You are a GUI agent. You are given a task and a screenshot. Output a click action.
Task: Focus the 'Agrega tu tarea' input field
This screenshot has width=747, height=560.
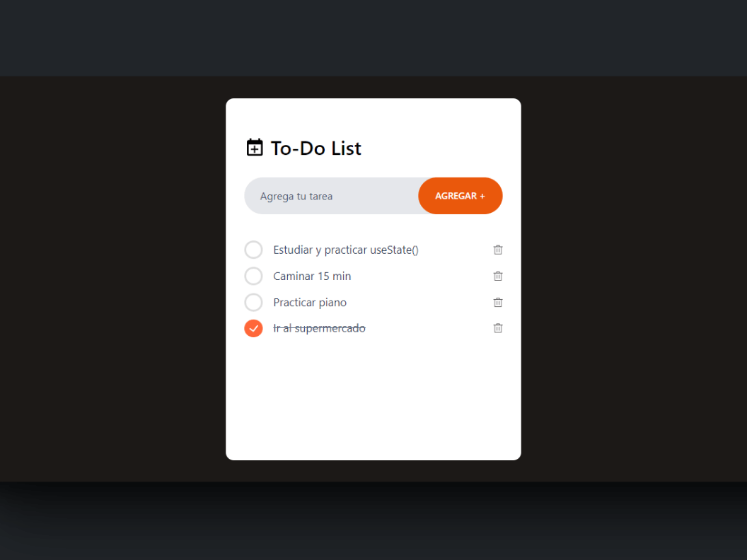(x=332, y=196)
